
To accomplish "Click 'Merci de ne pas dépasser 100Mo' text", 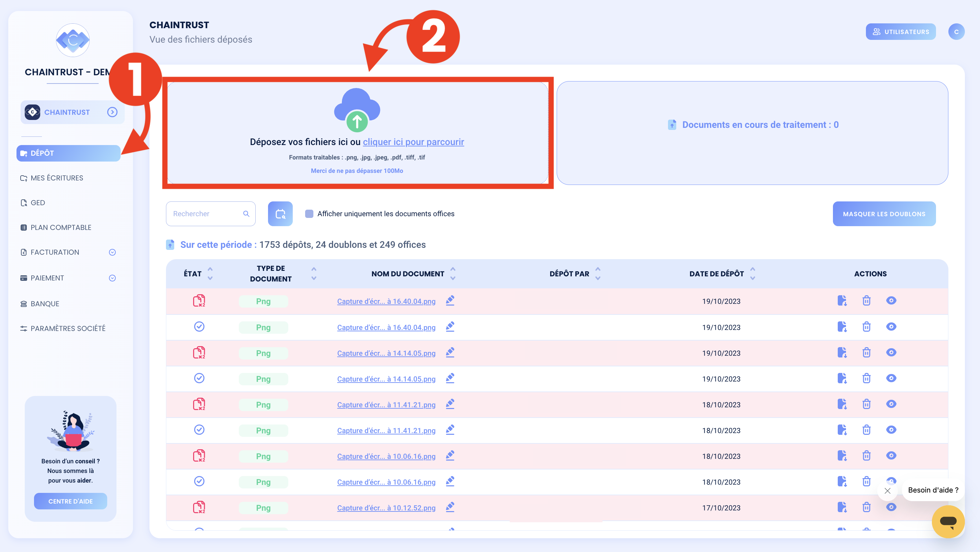I will coord(357,171).
